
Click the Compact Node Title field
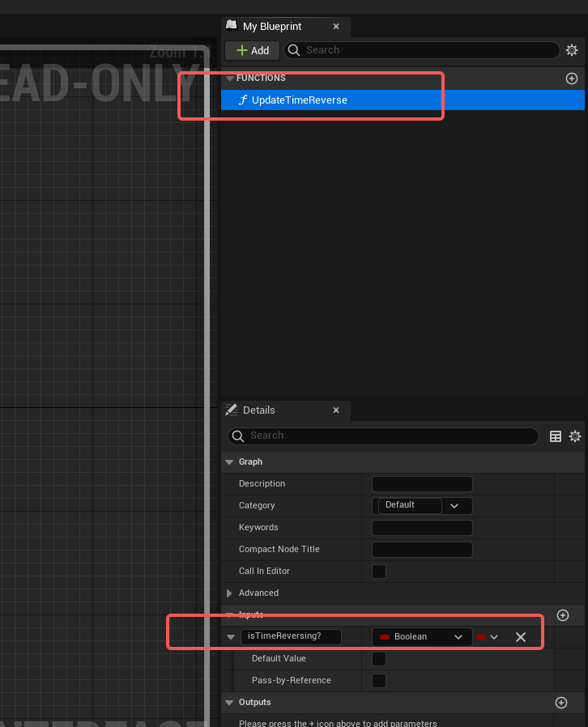(x=422, y=550)
